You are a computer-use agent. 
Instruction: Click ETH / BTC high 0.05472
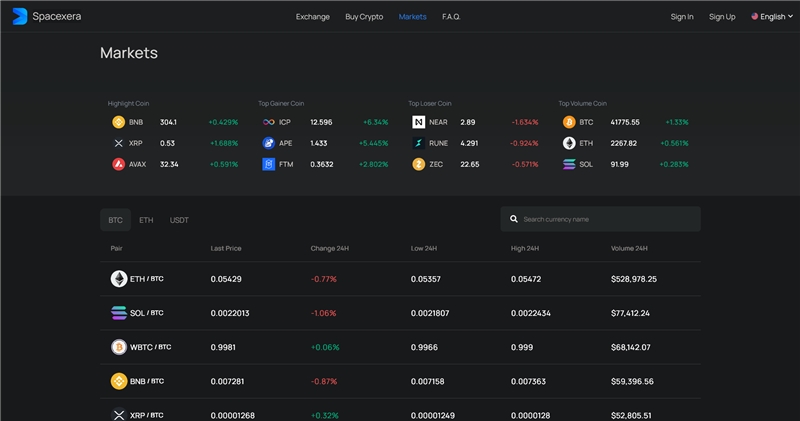pyautogui.click(x=526, y=279)
